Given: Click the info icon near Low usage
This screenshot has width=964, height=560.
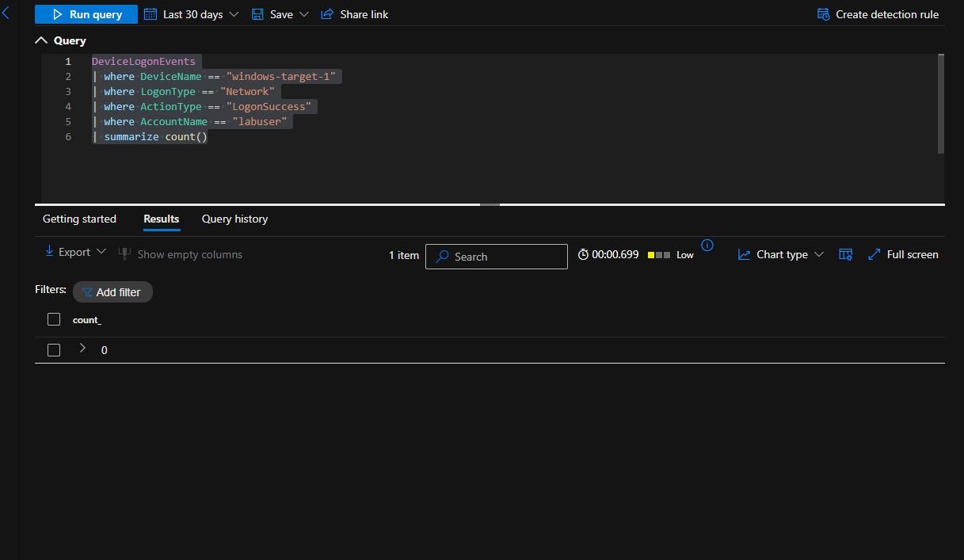Looking at the screenshot, I should tap(707, 245).
